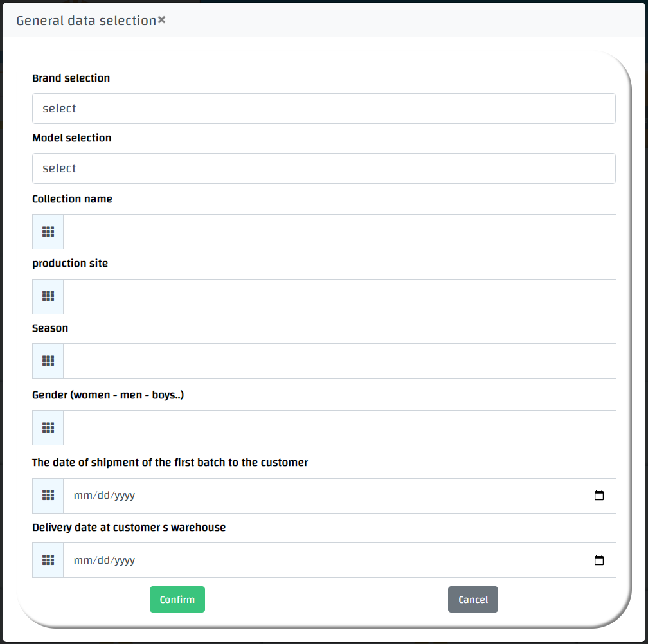Click the Gender input field
Viewport: 648px width, 644px height.
pos(339,427)
